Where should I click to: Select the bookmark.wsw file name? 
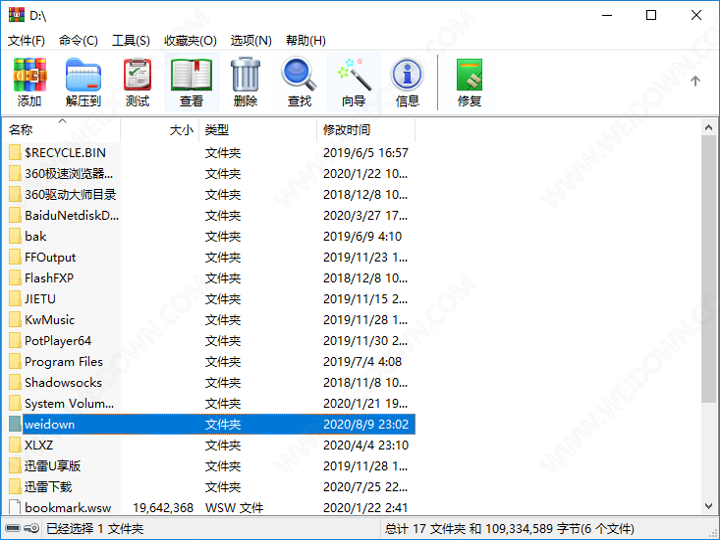68,507
